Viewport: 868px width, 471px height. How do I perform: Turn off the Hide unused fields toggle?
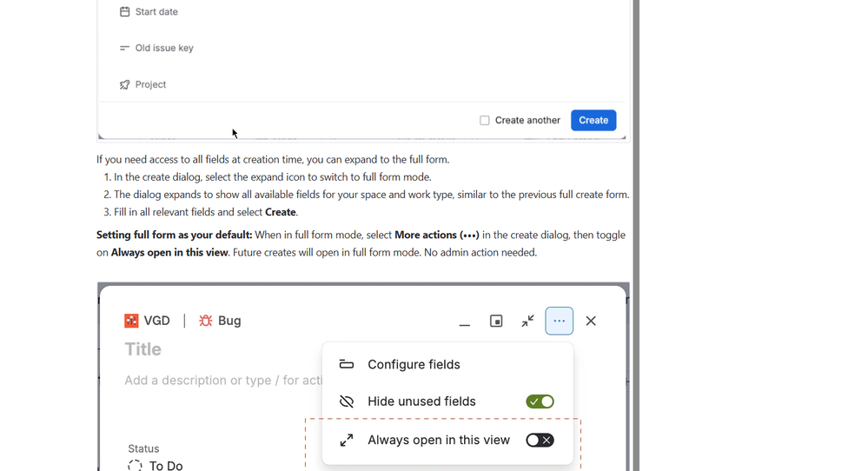tap(540, 401)
